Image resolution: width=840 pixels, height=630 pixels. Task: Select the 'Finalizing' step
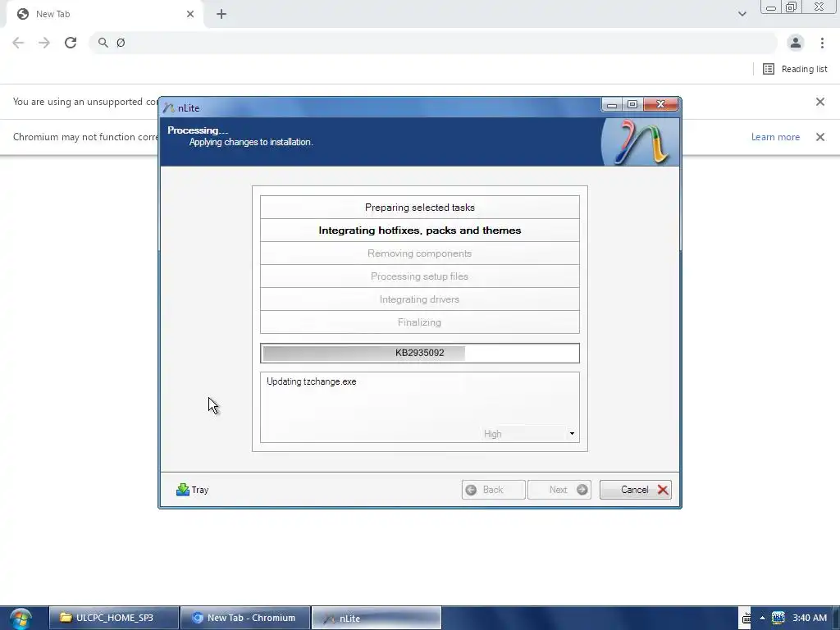419,322
